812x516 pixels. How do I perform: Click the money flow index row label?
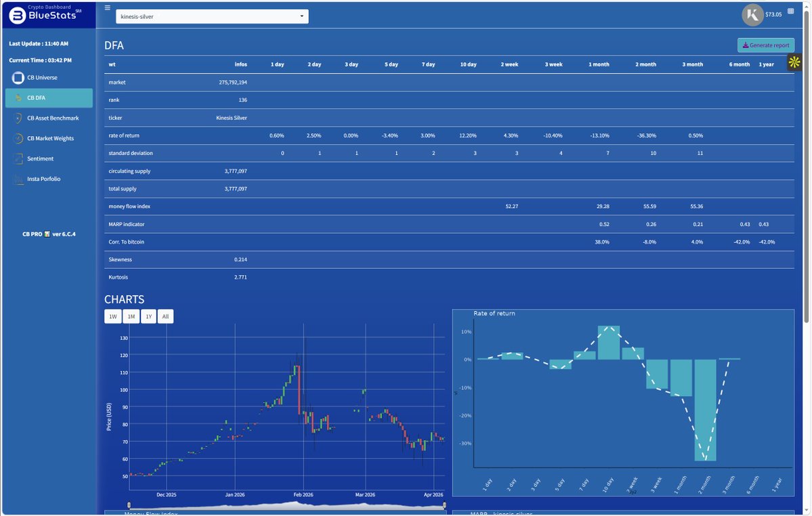pyautogui.click(x=129, y=207)
